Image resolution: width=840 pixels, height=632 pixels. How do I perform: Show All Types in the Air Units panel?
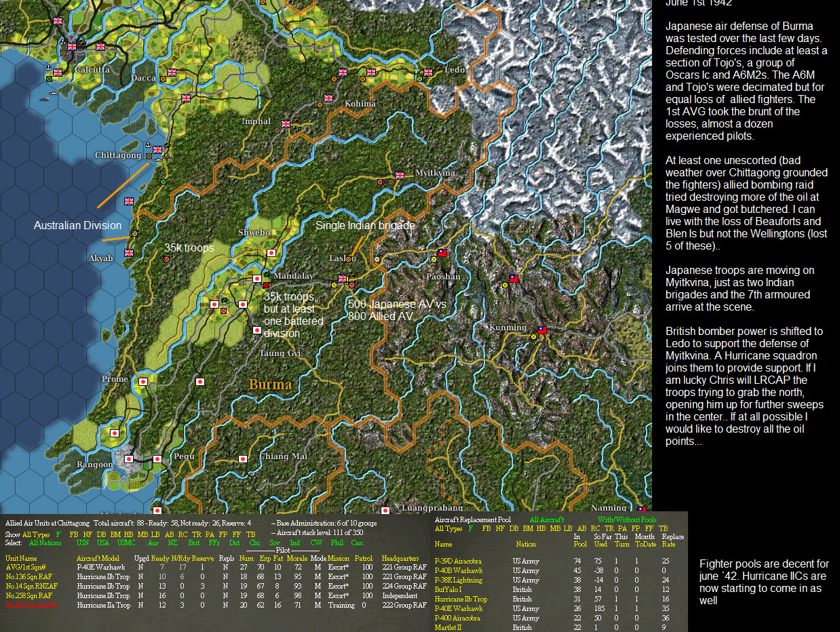click(37, 535)
